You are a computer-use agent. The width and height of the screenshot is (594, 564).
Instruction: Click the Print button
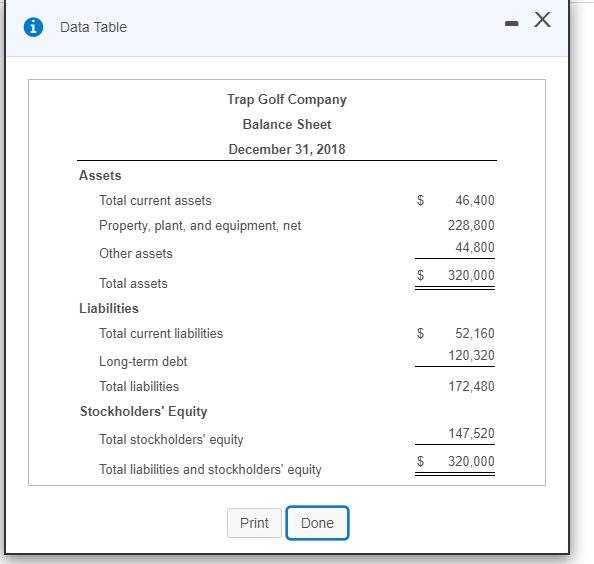tap(254, 523)
